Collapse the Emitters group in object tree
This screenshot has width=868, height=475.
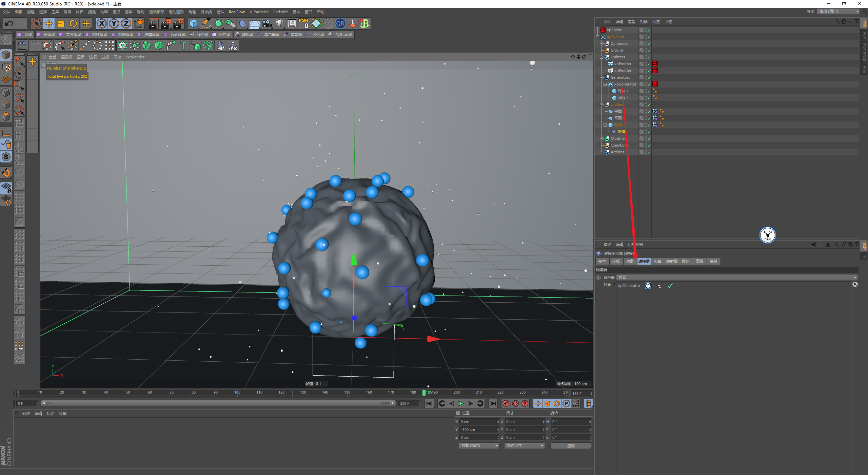[601, 57]
